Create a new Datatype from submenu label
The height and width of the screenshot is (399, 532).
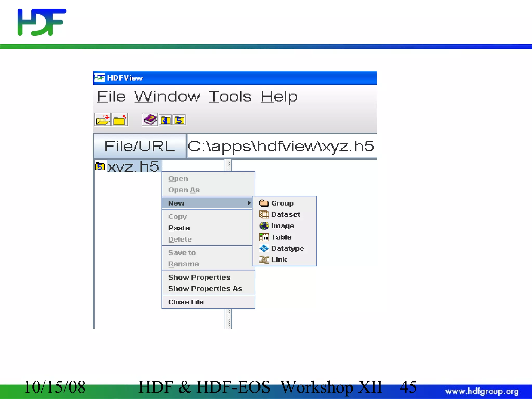tap(288, 249)
